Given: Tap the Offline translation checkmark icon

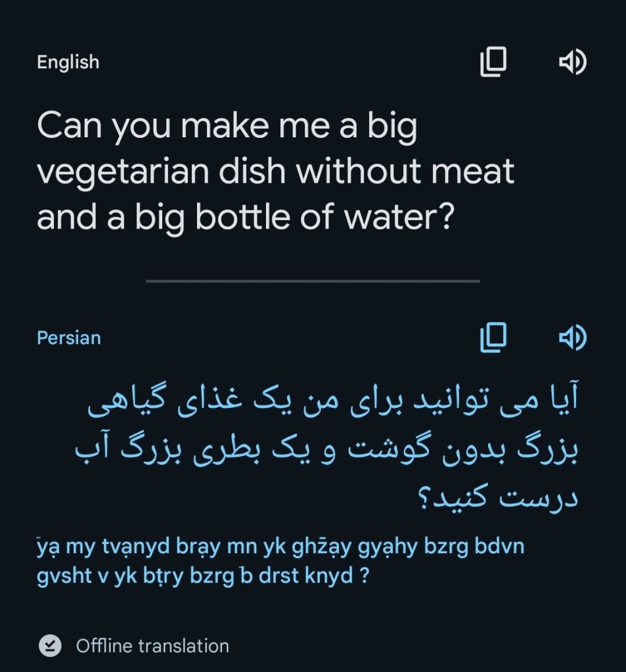Looking at the screenshot, I should 50,646.
